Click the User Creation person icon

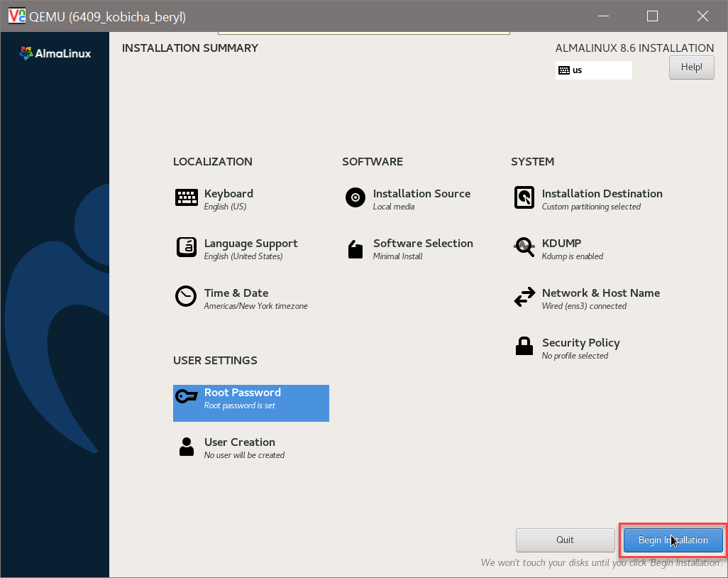(186, 447)
